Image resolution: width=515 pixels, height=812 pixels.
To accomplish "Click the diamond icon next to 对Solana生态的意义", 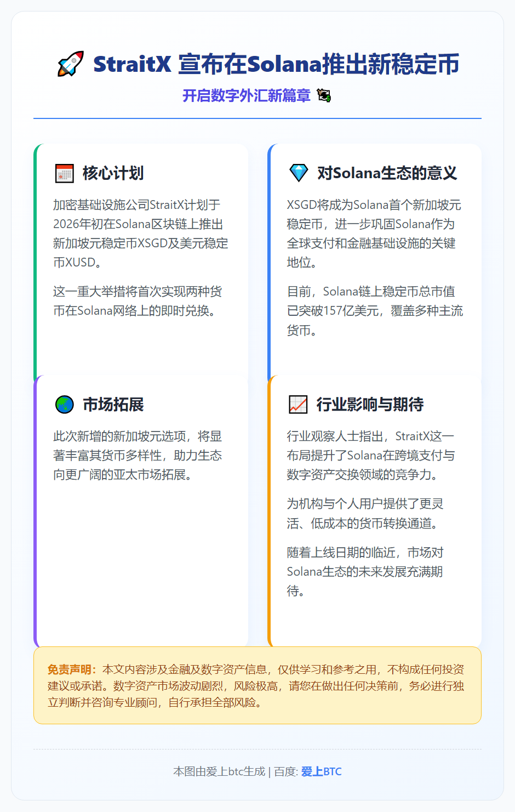I will 299,173.
